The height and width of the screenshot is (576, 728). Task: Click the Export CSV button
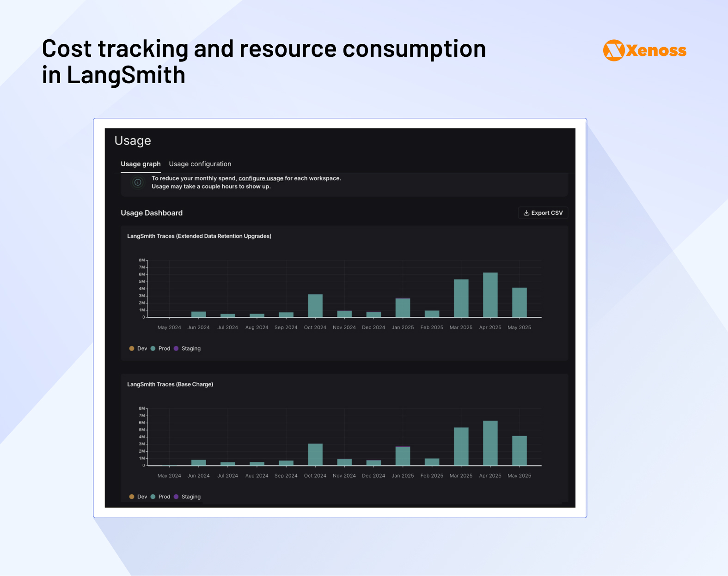pos(543,213)
